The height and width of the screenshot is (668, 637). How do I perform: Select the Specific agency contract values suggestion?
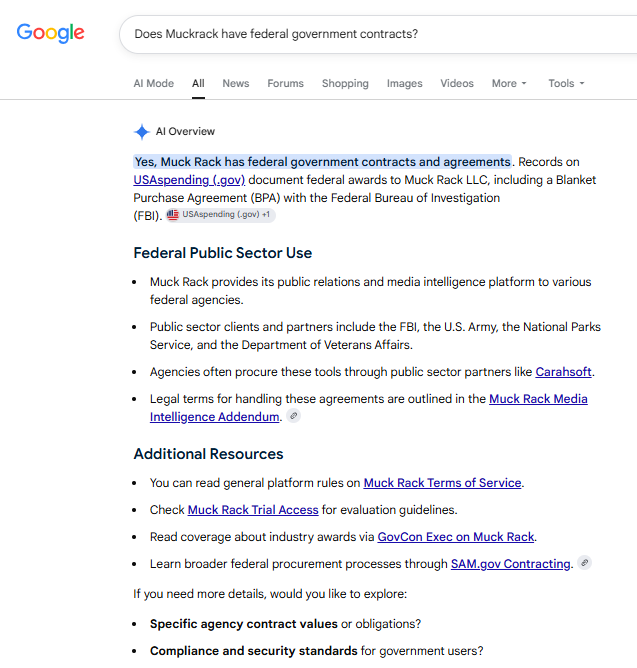[x=244, y=624]
